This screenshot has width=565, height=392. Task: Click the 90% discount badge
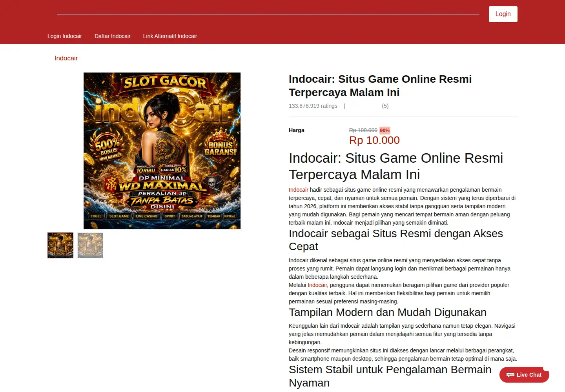coord(385,131)
